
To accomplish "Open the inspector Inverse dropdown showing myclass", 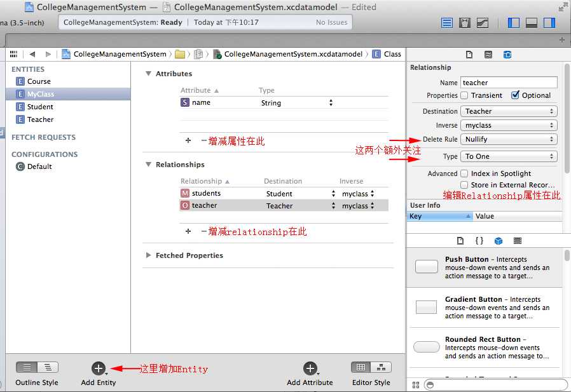I will coord(509,125).
